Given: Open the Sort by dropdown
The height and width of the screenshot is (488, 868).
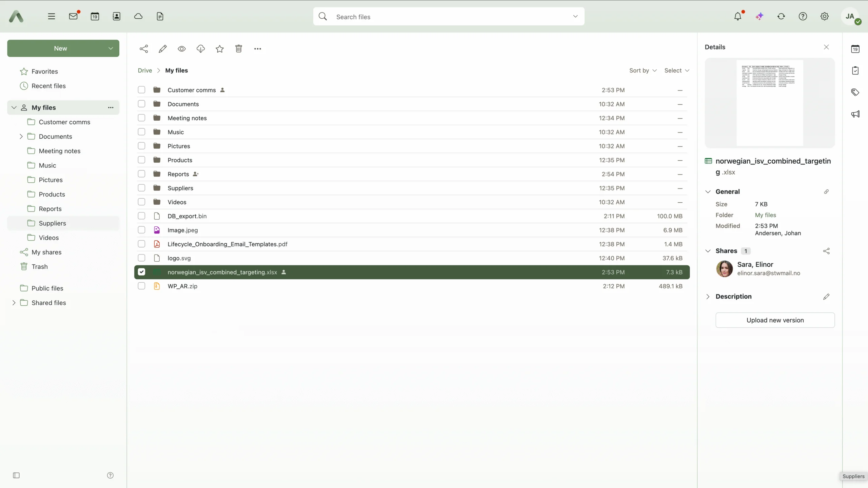Looking at the screenshot, I should click(643, 70).
